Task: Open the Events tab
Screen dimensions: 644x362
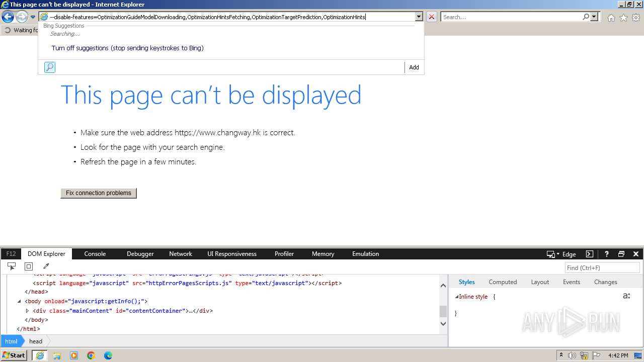Action: pos(572,282)
